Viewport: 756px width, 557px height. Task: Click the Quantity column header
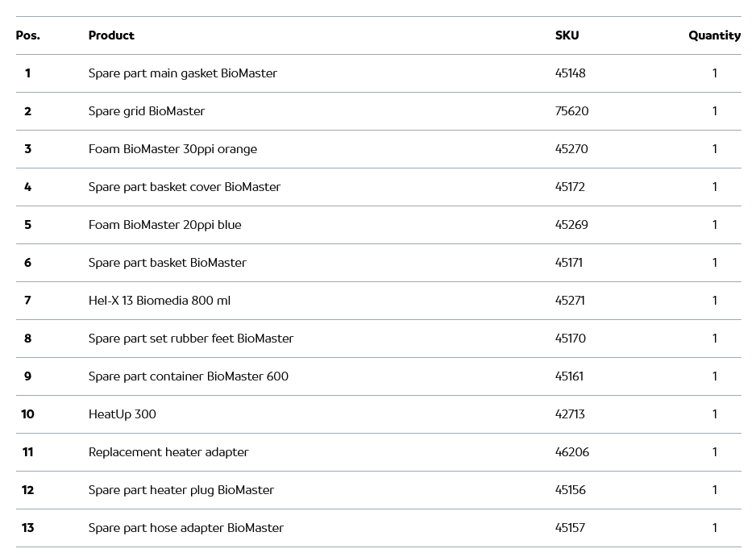pyautogui.click(x=714, y=35)
